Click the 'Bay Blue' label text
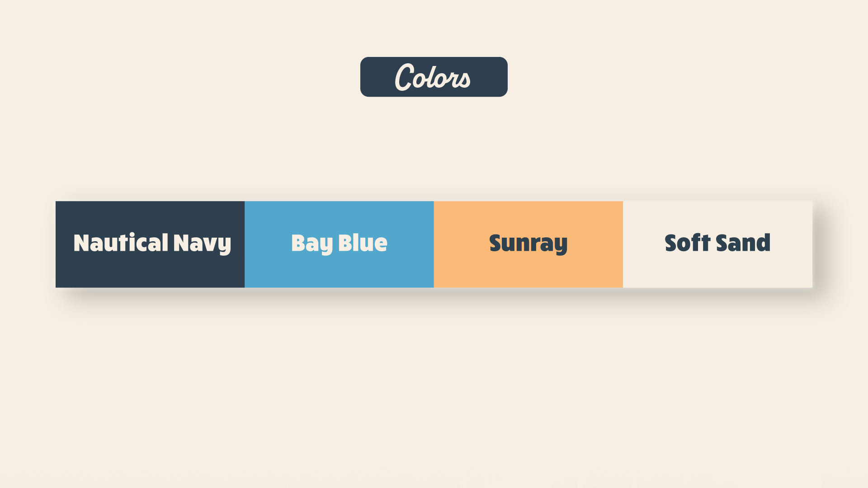The image size is (868, 488). (x=339, y=244)
